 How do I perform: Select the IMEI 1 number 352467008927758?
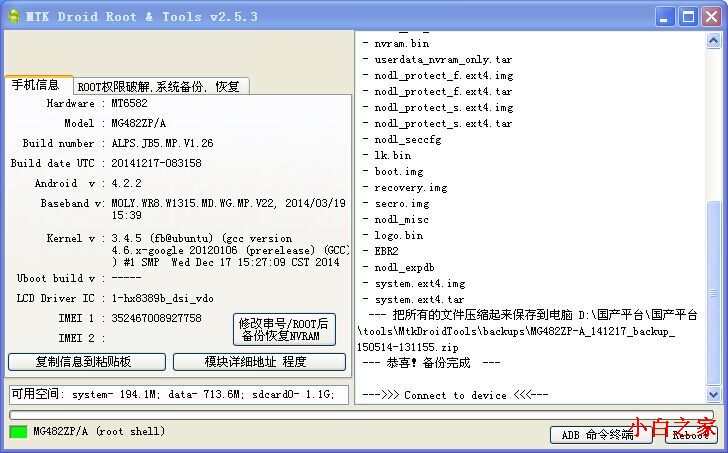coord(156,318)
